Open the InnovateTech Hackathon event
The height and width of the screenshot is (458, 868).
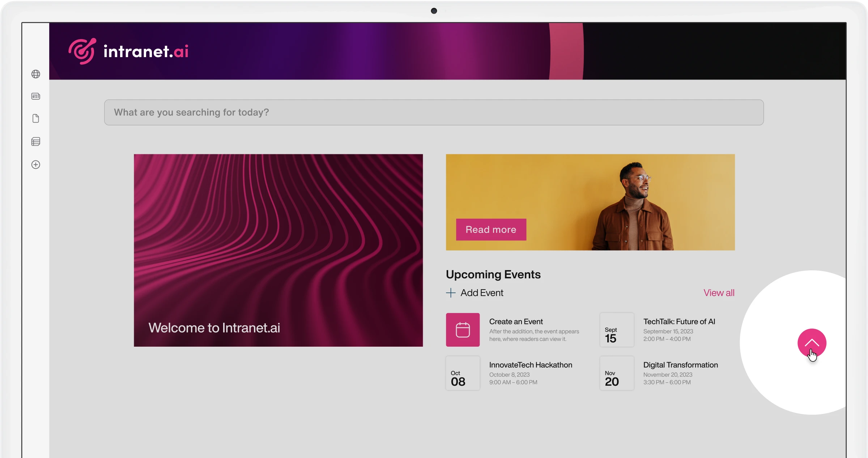coord(531,365)
